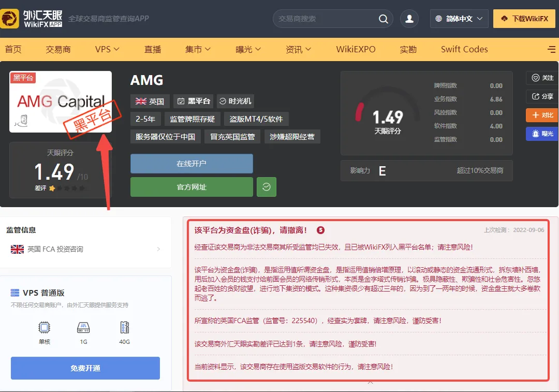
Task: Click the number 5 badge icon
Action: click(320, 230)
